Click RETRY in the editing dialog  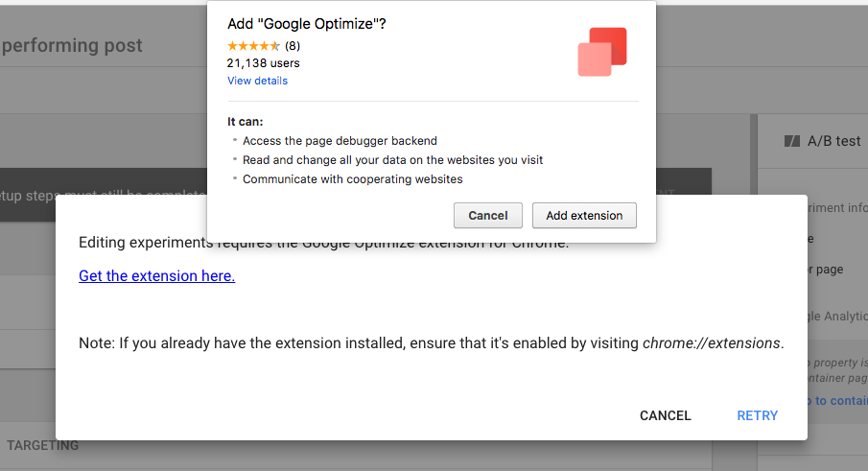pyautogui.click(x=758, y=415)
